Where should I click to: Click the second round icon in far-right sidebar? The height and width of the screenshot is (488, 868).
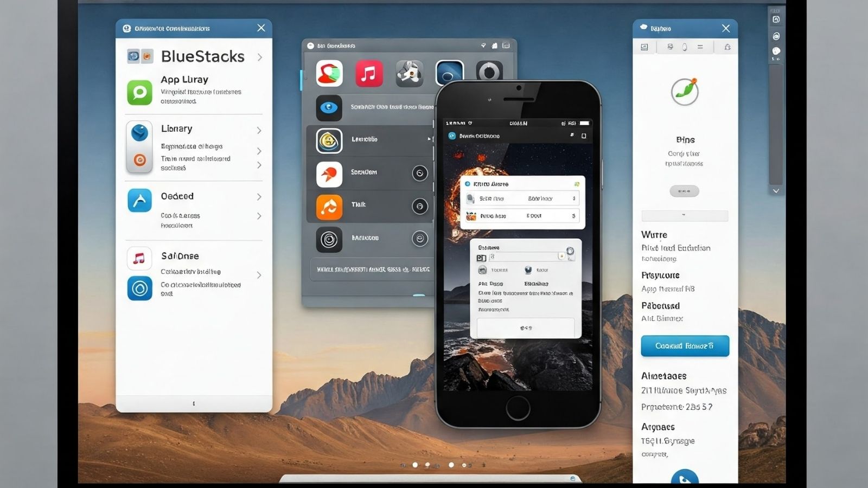click(x=776, y=36)
